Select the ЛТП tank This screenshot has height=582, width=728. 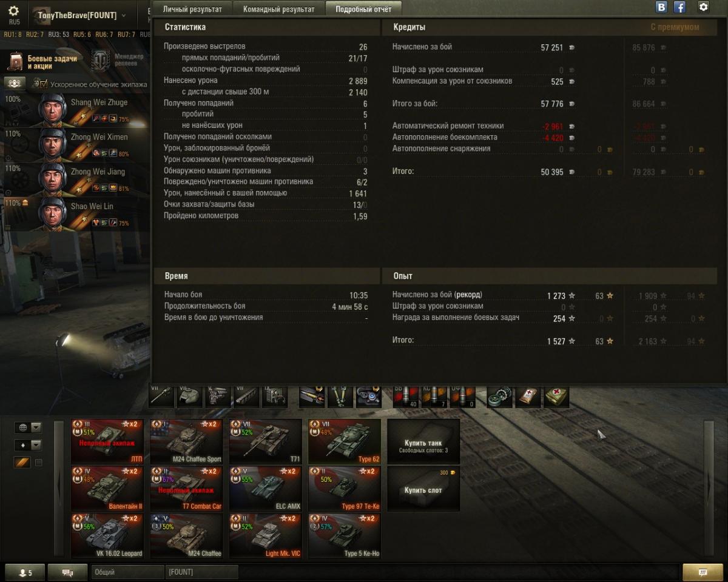(x=107, y=441)
